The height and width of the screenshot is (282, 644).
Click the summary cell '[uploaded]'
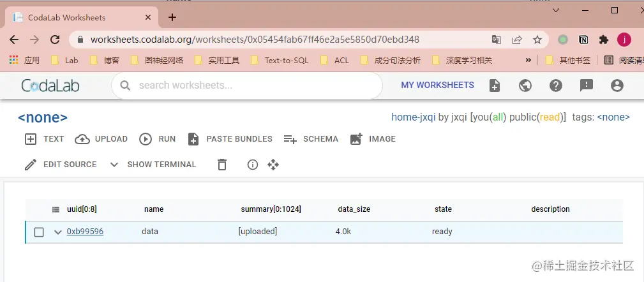(257, 232)
